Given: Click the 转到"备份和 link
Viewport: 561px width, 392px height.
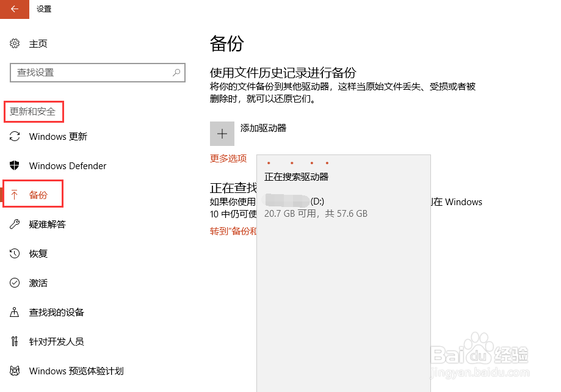Looking at the screenshot, I should 233,231.
